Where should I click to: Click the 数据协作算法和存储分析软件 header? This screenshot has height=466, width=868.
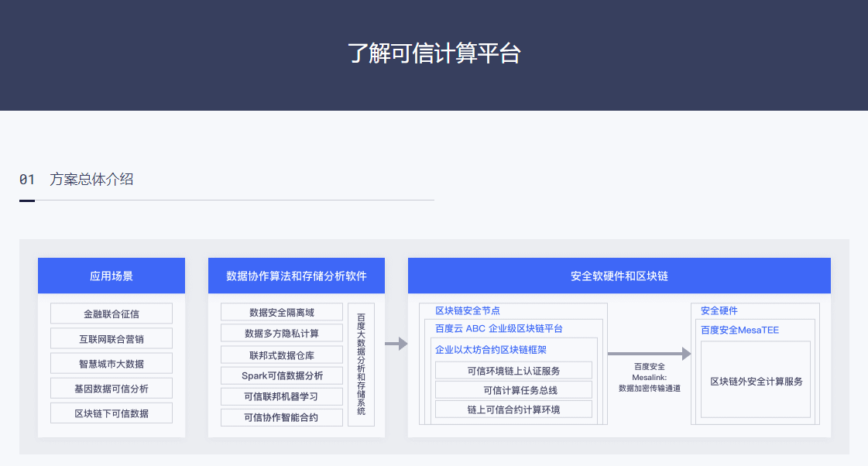(297, 276)
